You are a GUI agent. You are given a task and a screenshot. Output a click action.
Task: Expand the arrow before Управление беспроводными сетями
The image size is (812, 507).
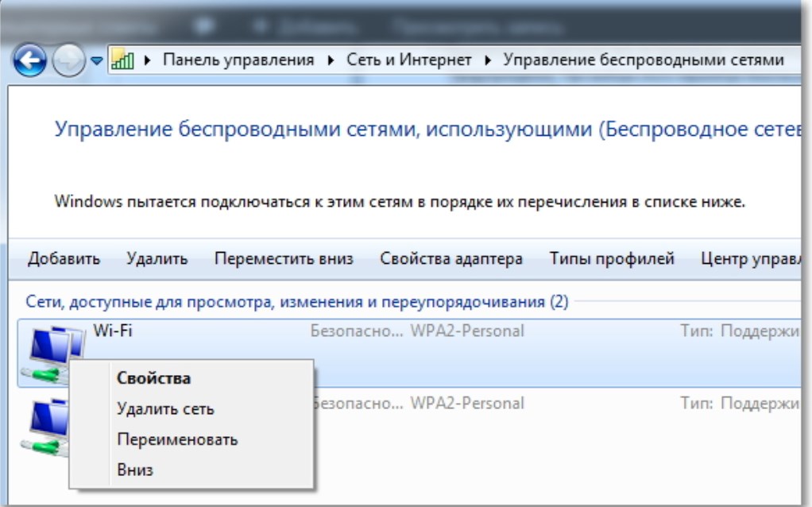pos(488,60)
